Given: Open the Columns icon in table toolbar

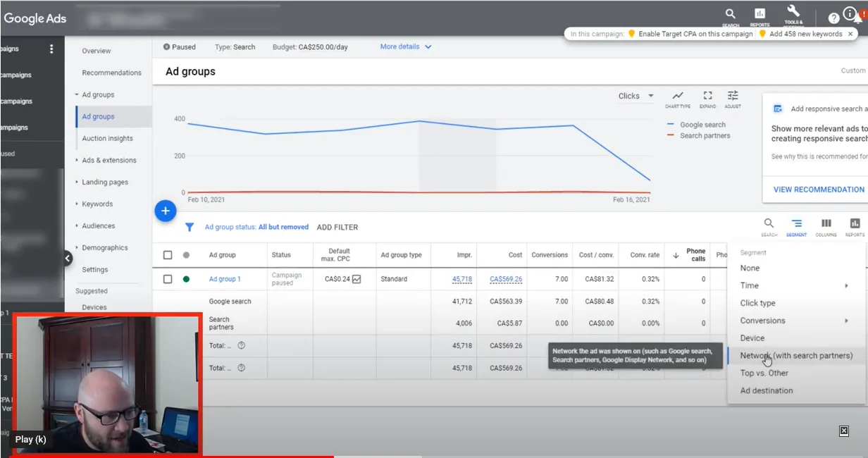Looking at the screenshot, I should pyautogui.click(x=826, y=227).
